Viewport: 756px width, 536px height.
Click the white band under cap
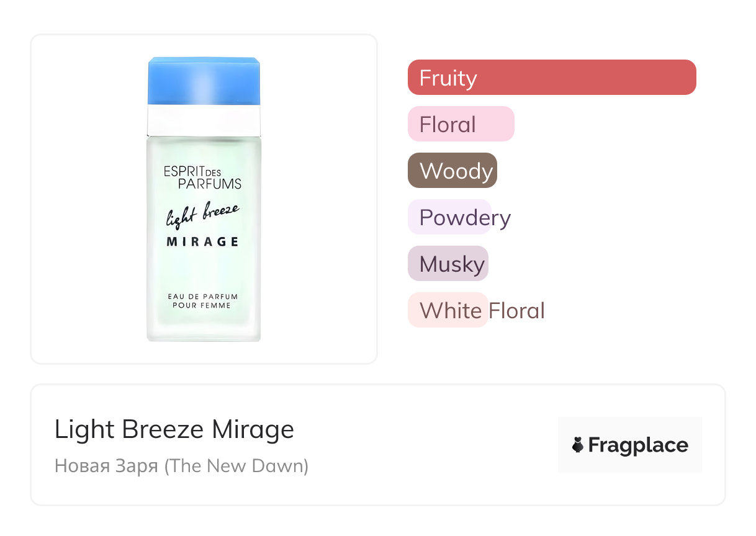click(x=204, y=120)
